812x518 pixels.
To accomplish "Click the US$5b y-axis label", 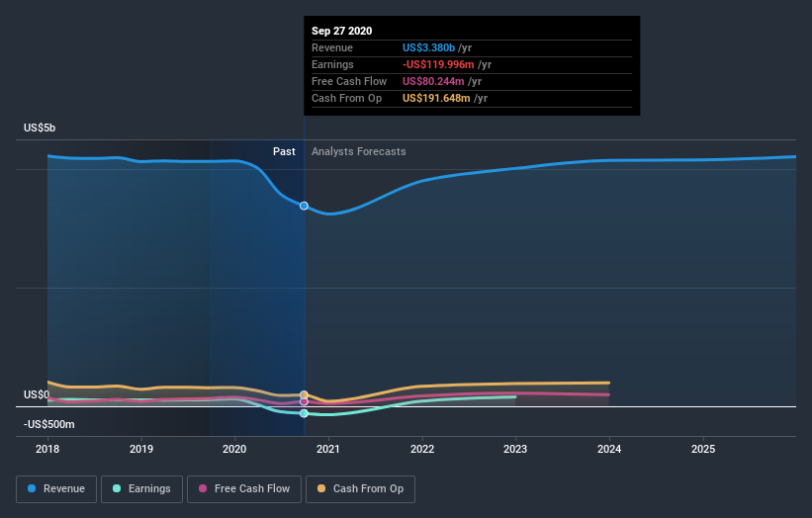I will pyautogui.click(x=40, y=128).
